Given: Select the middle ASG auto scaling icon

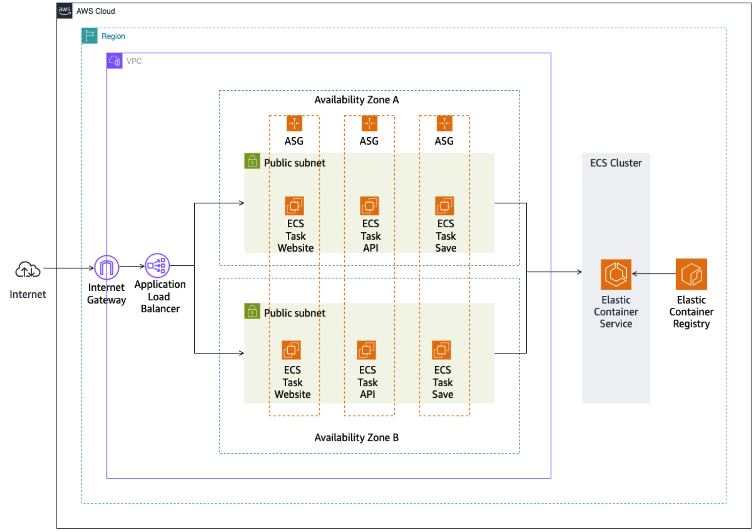Looking at the screenshot, I should point(369,123).
